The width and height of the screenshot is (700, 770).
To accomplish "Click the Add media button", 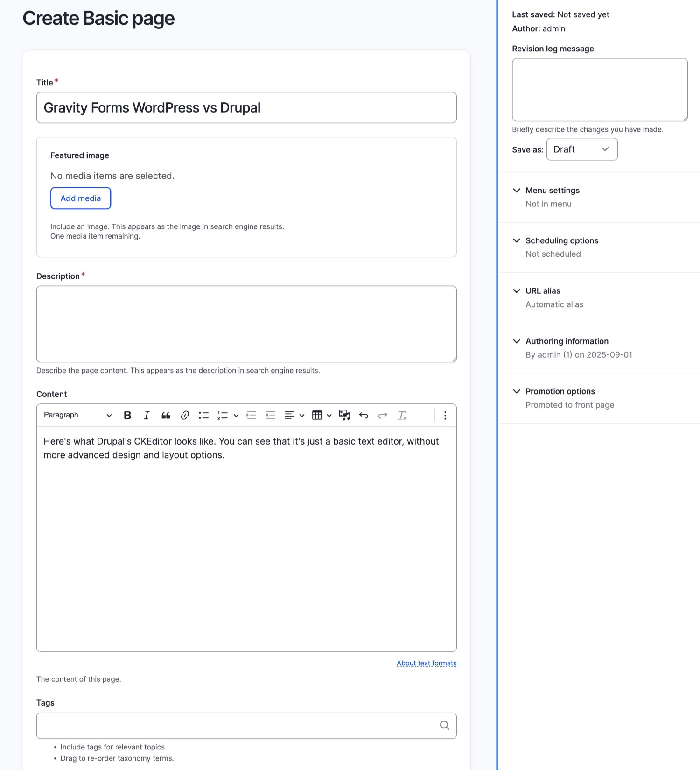I will [81, 198].
